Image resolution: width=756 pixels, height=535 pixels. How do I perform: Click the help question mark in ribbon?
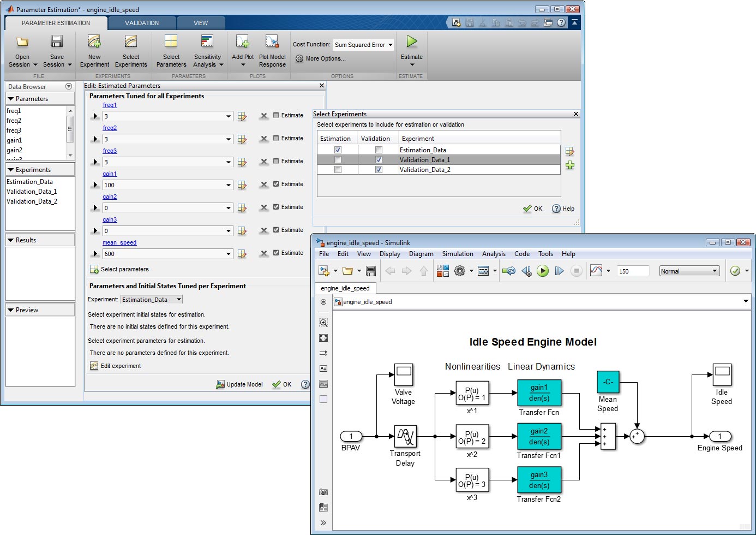click(561, 23)
